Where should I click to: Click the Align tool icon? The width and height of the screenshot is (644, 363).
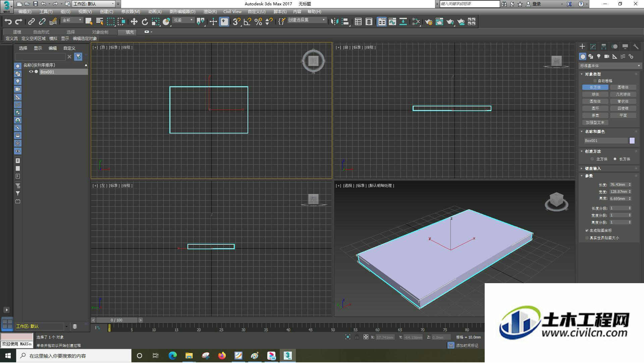point(345,22)
